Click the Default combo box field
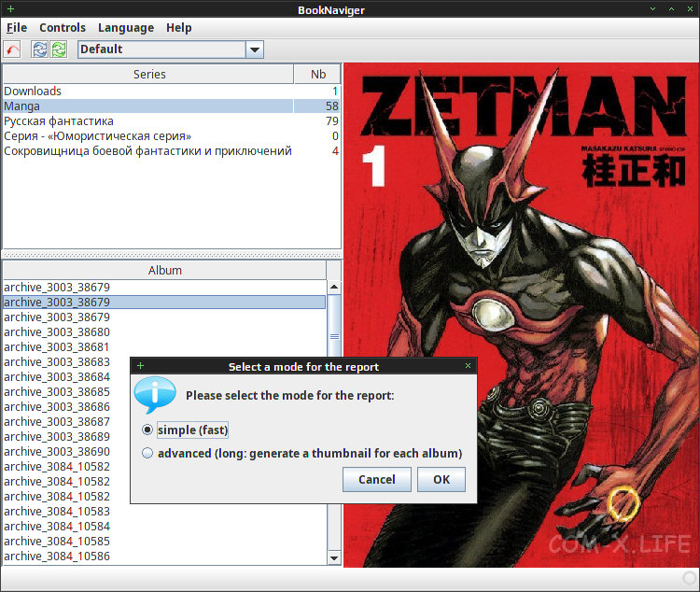The height and width of the screenshot is (592, 700). (162, 49)
